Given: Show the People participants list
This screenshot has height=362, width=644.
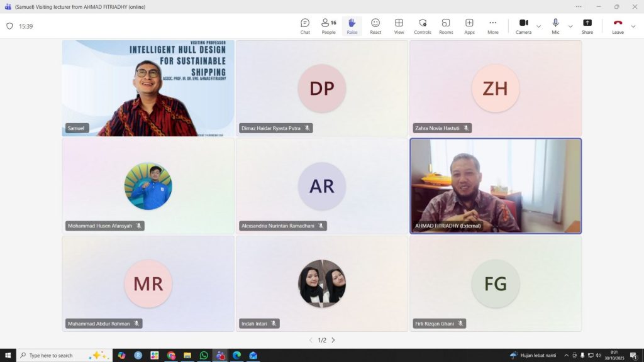Looking at the screenshot, I should pos(328,26).
